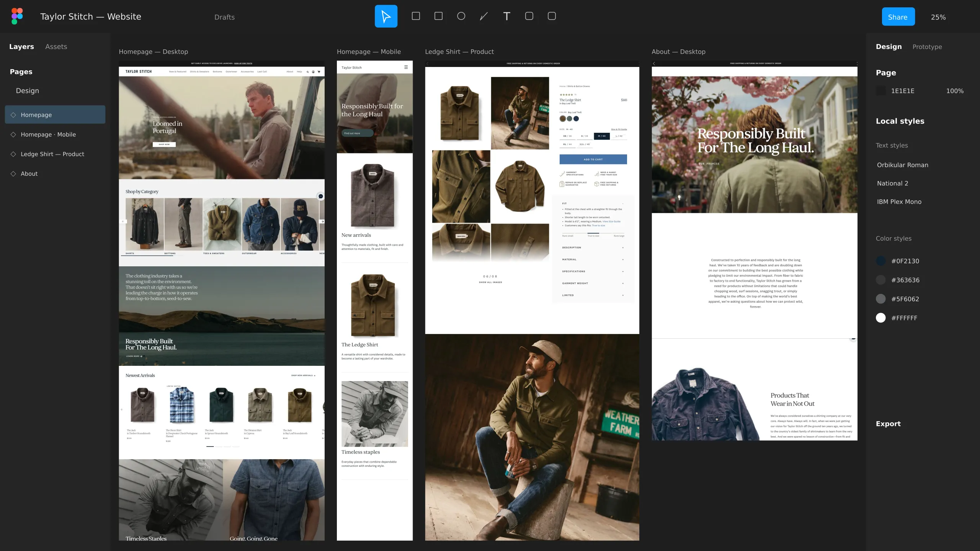980x551 pixels.
Task: Open the Layers tab
Action: tap(21, 47)
